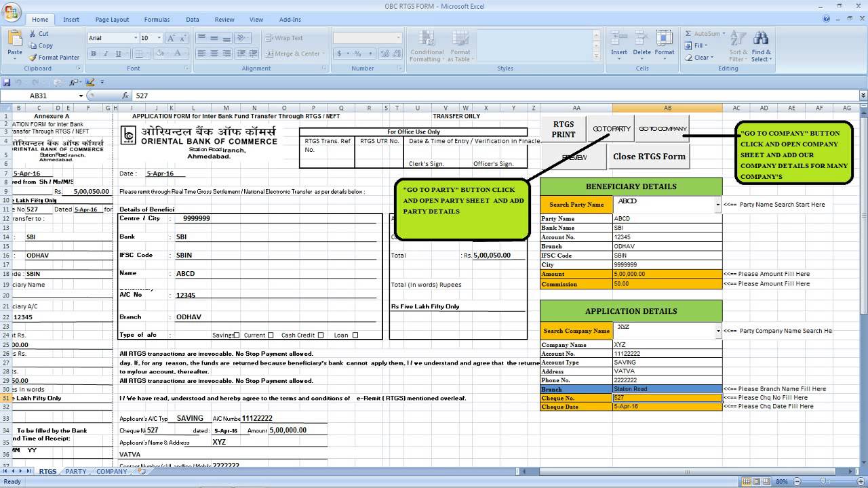The image size is (868, 488).
Task: Activate the Format Painter brush
Action: click(x=33, y=58)
